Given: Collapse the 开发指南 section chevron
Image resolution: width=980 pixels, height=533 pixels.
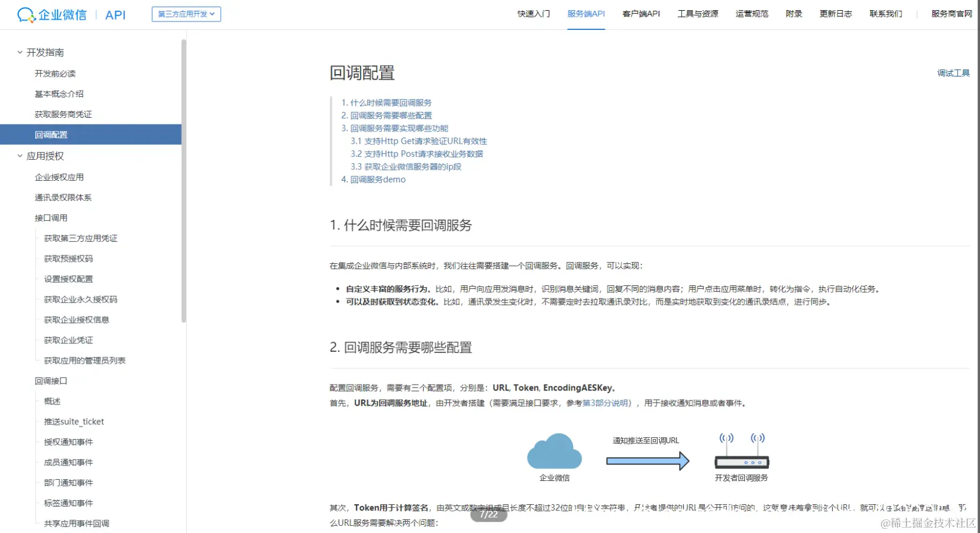Looking at the screenshot, I should (20, 53).
